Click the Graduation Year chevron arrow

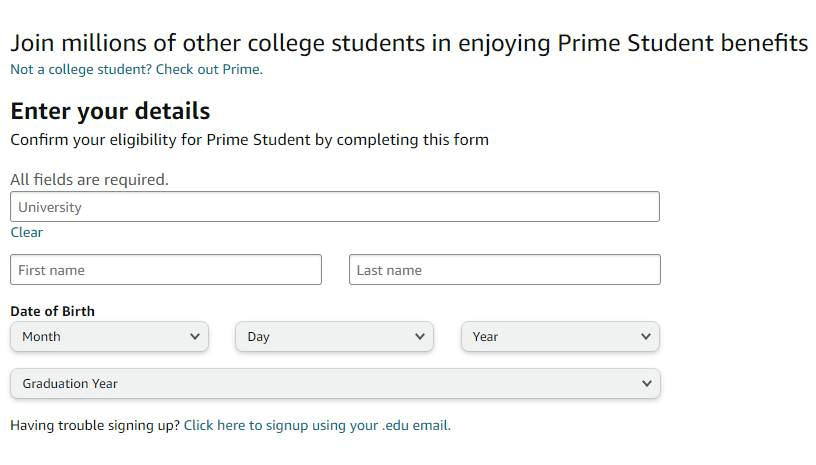[x=646, y=383]
